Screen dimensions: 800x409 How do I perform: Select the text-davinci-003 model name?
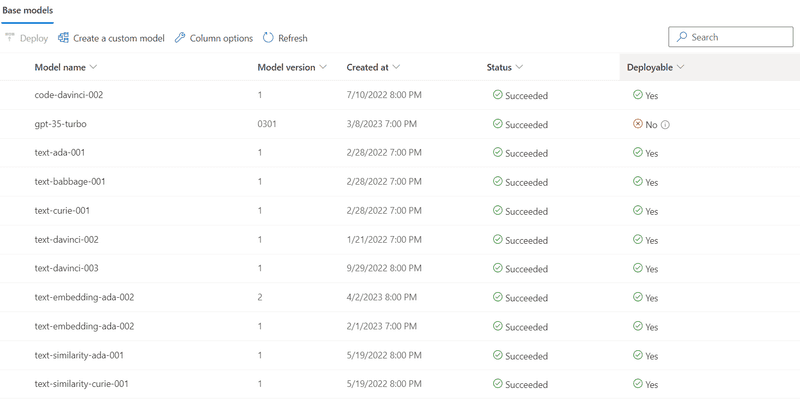point(66,269)
